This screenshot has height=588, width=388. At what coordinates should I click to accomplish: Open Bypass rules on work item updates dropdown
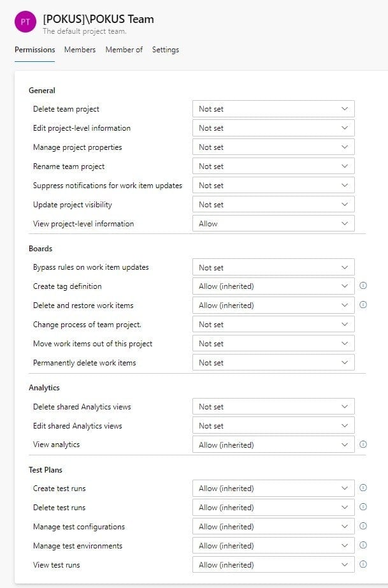click(x=273, y=268)
